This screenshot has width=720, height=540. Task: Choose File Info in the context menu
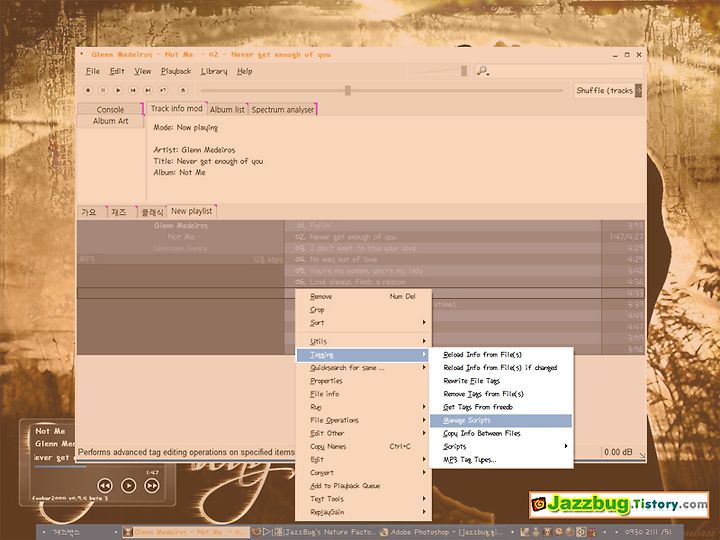[363, 394]
